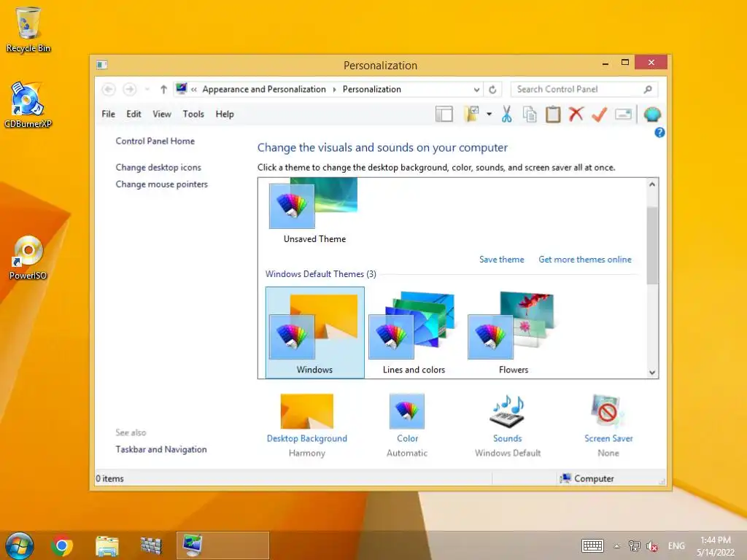Refresh the Personalization address bar
747x560 pixels.
(x=492, y=89)
